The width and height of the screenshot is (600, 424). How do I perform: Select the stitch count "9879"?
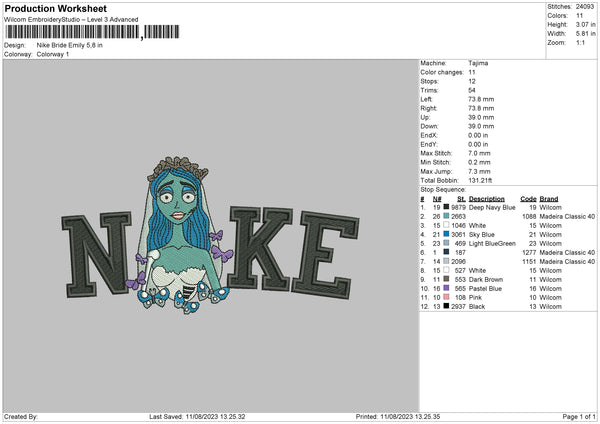[x=458, y=207]
